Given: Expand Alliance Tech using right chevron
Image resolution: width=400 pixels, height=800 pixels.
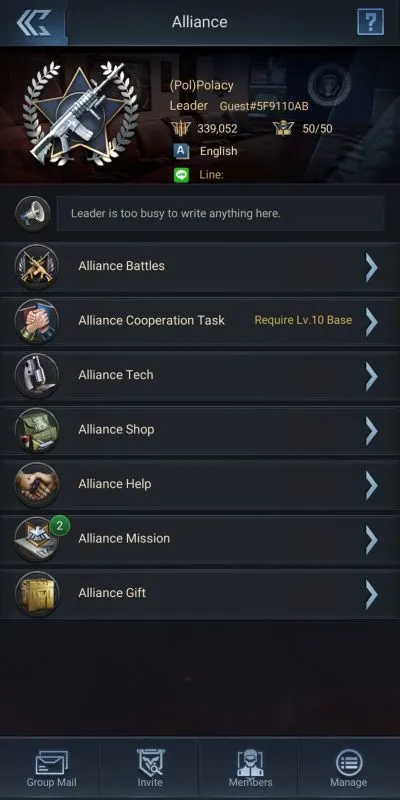Looking at the screenshot, I should [x=371, y=376].
